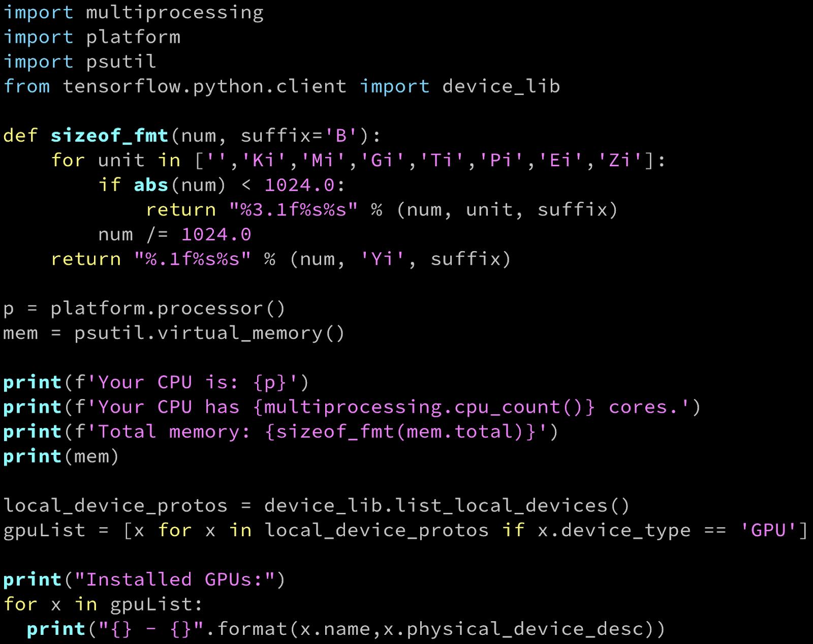Select the 'GPU' string in list comprehension

tap(768, 530)
